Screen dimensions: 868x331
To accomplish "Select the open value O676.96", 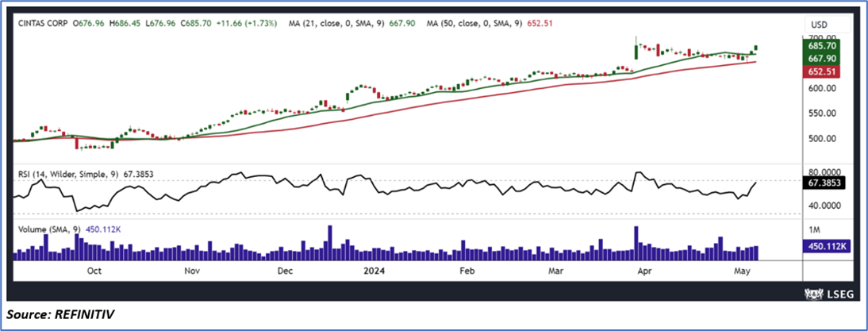I will [x=90, y=24].
